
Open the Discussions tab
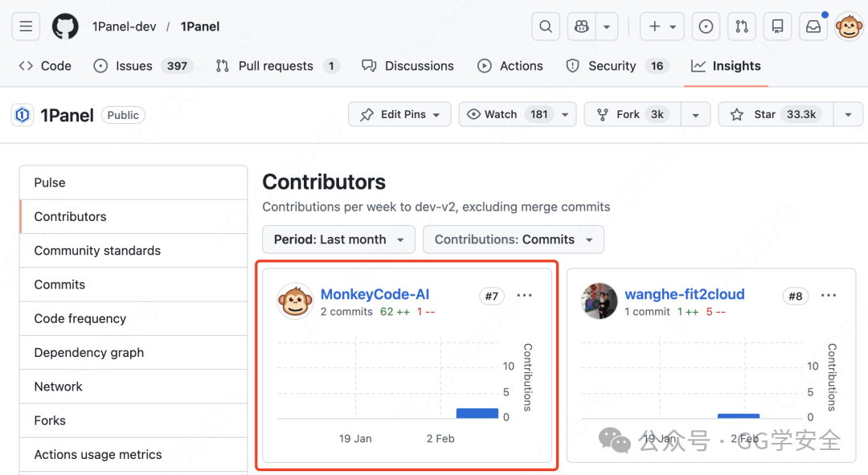click(407, 66)
